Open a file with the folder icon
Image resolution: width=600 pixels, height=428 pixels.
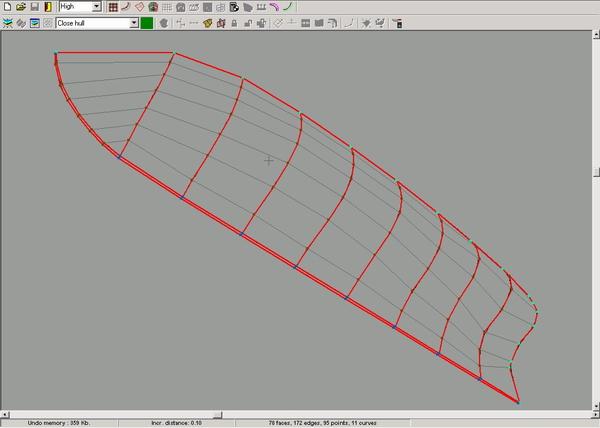click(x=21, y=7)
